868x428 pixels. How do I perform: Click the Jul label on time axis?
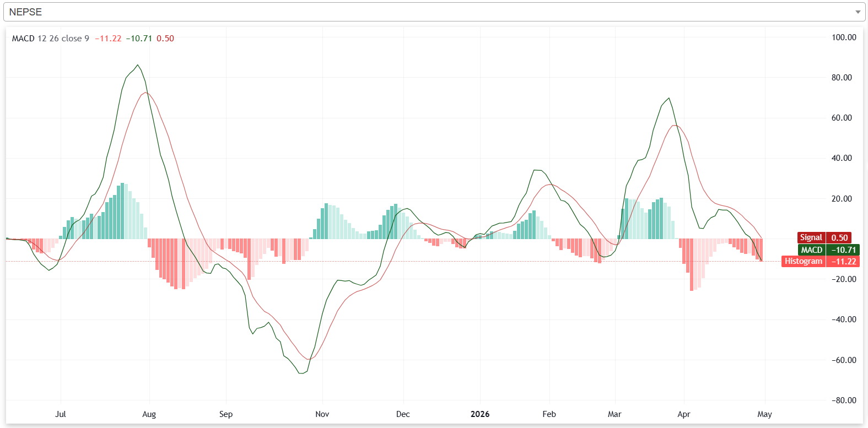click(61, 414)
